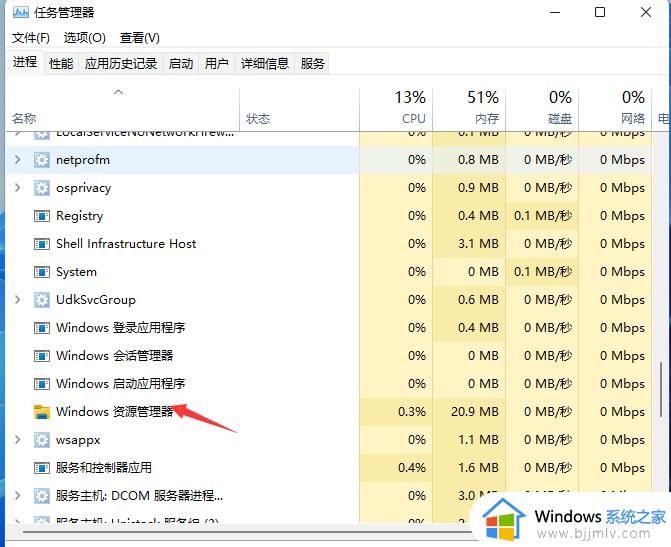Expand the osprivacy process group
Viewport: 671px width, 547px height.
[x=18, y=187]
